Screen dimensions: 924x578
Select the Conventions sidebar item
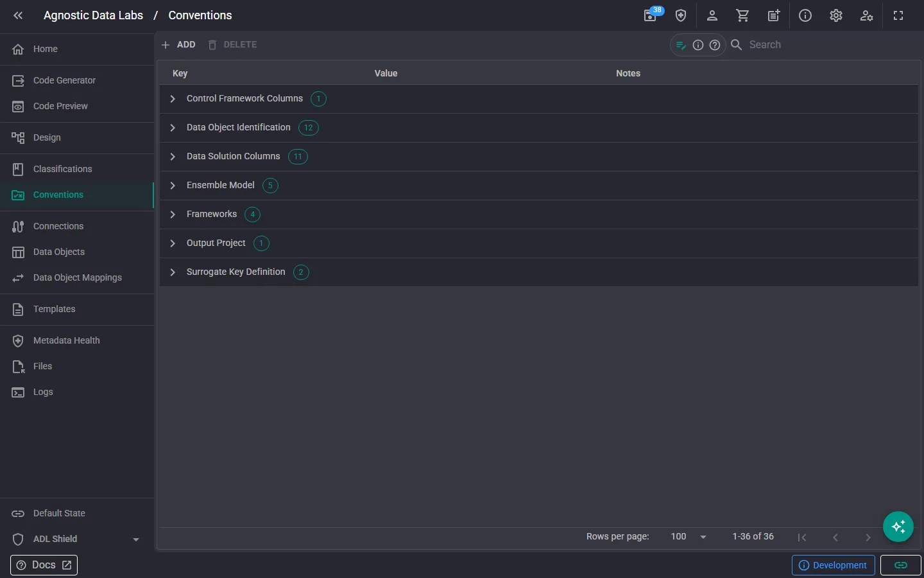77,195
